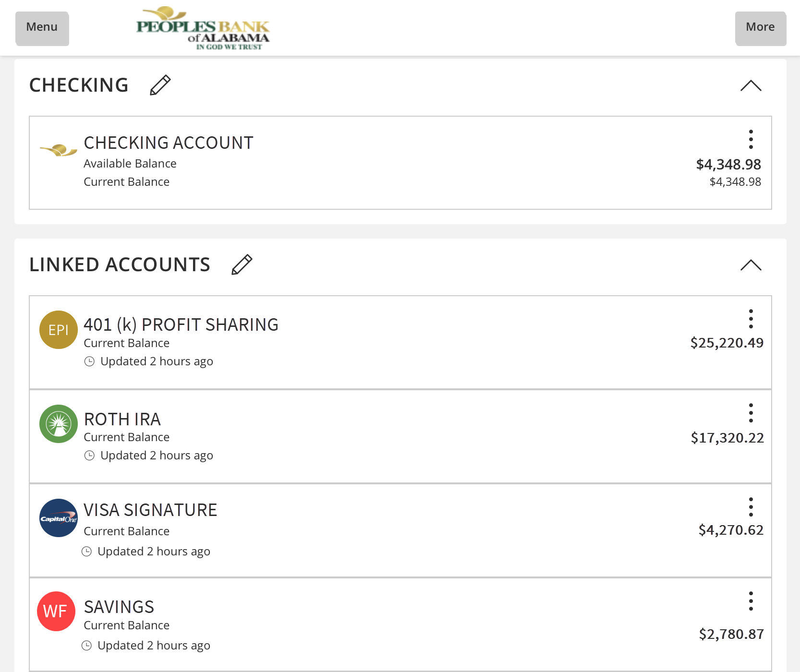Click the WF savings icon
The height and width of the screenshot is (672, 800).
(x=57, y=611)
